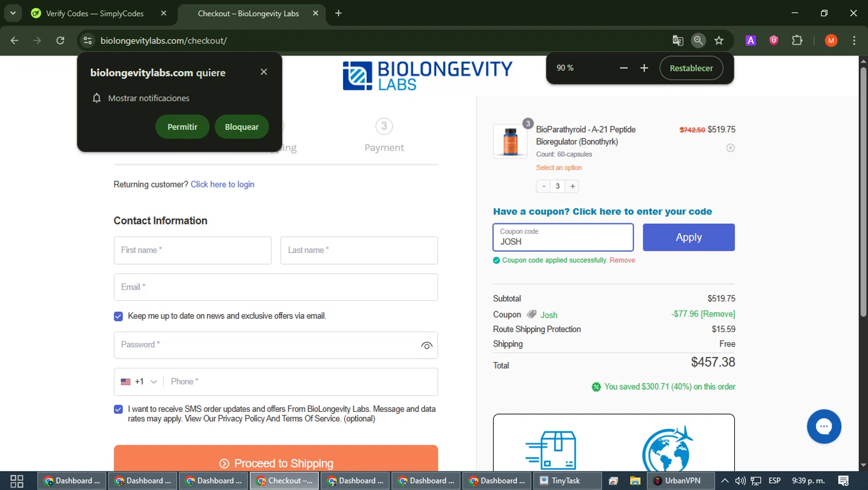Open Google Translate icon in address bar
Image resolution: width=868 pixels, height=490 pixels.
click(x=678, y=40)
